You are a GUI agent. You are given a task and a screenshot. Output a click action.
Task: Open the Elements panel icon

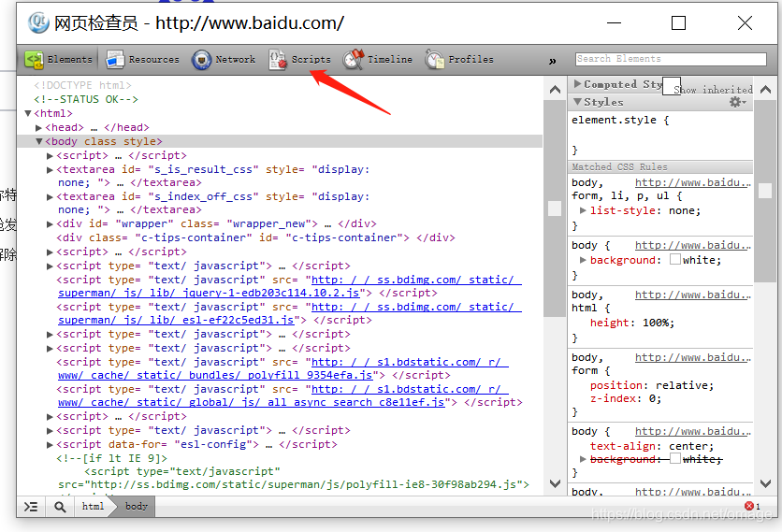(x=34, y=60)
